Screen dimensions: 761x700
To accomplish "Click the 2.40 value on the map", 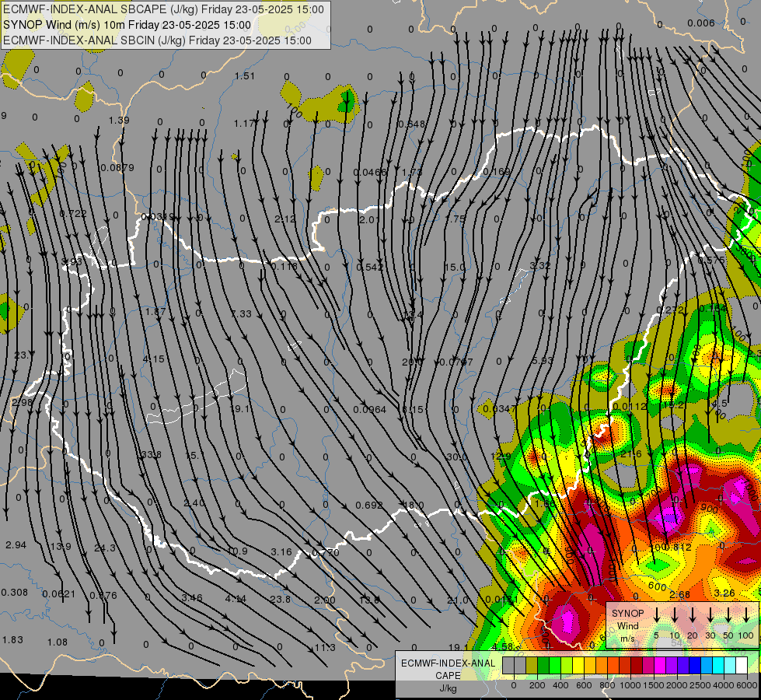I will click(x=194, y=502).
